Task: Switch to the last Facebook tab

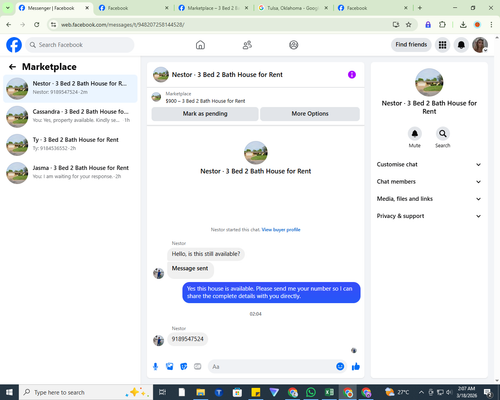Action: coord(373,8)
